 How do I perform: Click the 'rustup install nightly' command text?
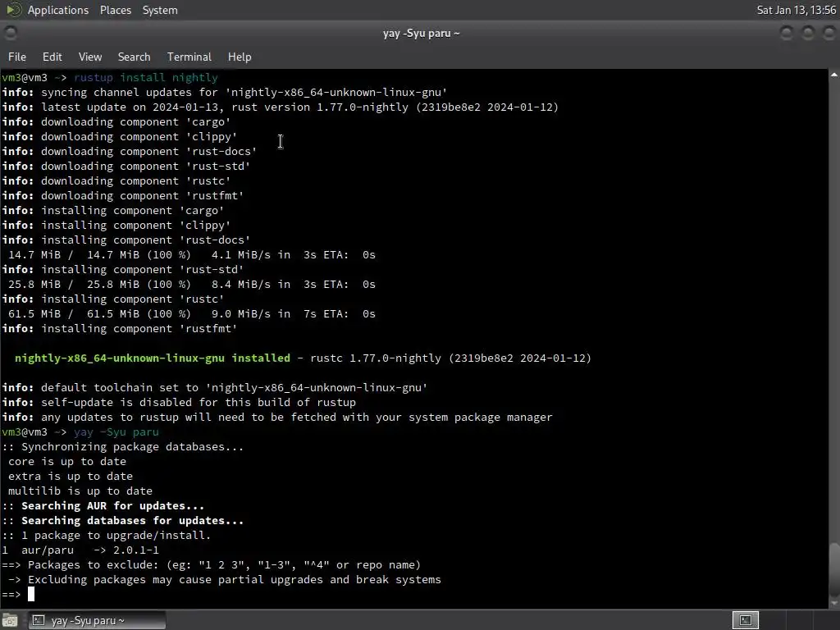146,78
